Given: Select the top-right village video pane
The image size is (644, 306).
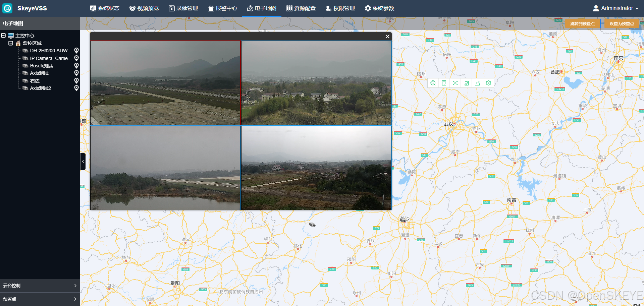Looking at the screenshot, I should point(316,83).
